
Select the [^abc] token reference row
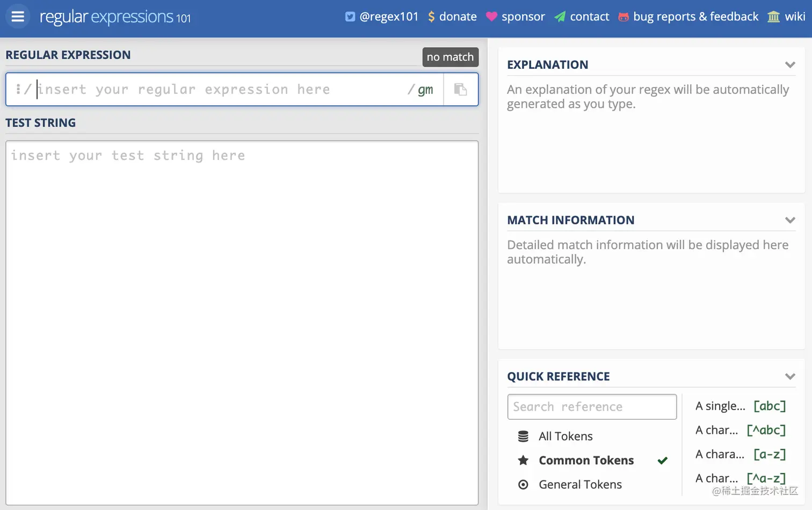point(741,431)
